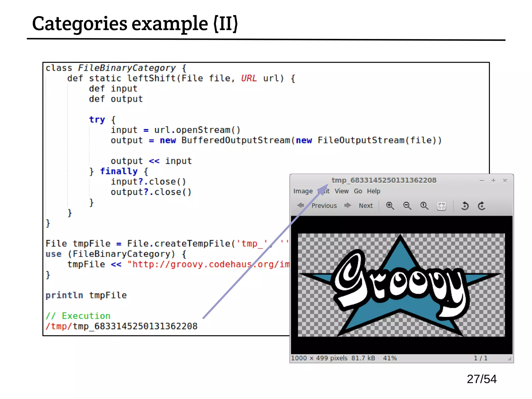Screen dimensions: 532x399
Task: Click the zoom out magnifier icon
Action: click(x=407, y=206)
